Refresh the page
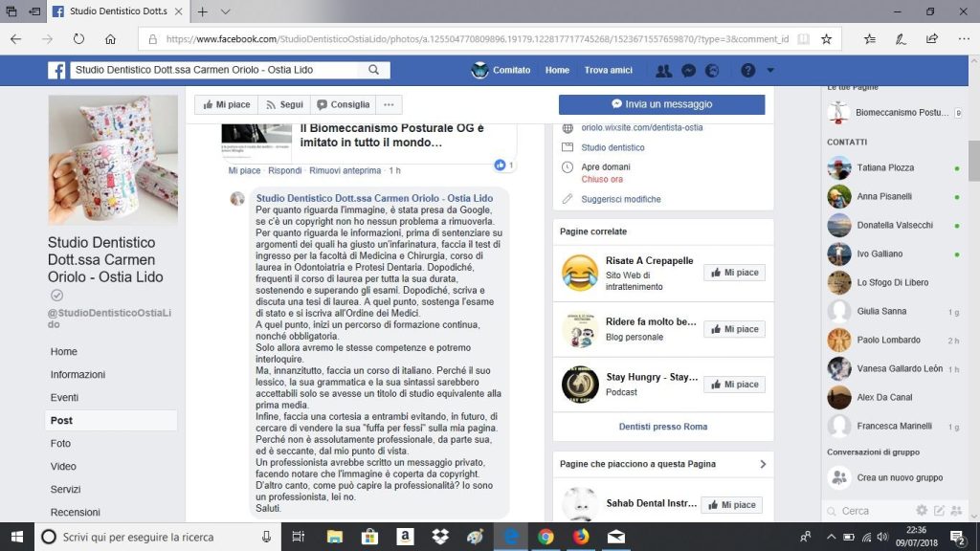The image size is (980, 551). click(x=78, y=38)
